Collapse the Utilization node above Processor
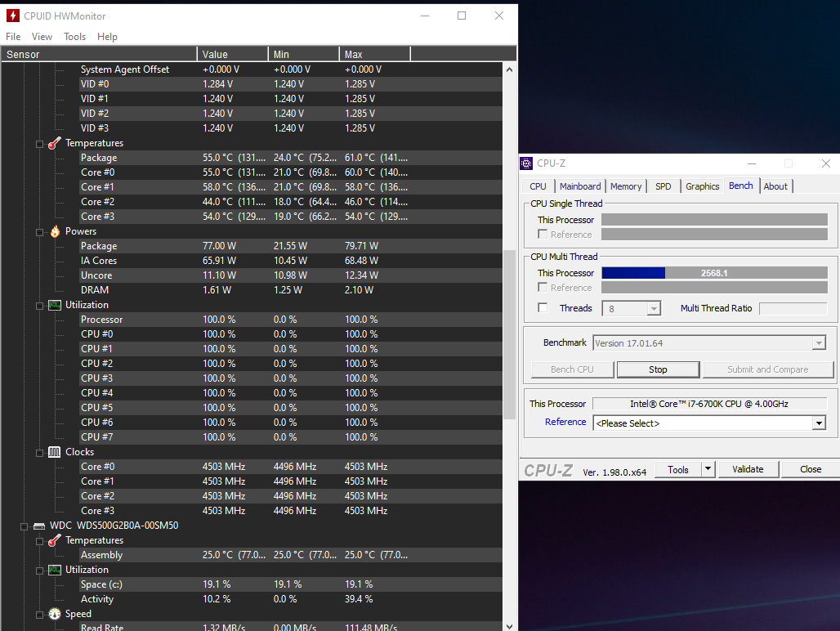The image size is (840, 631). coord(40,306)
